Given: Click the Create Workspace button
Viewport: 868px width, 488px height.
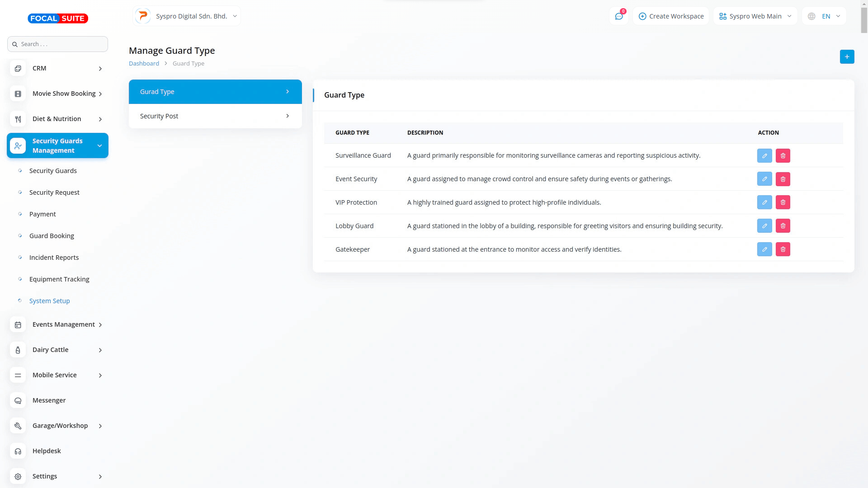Looking at the screenshot, I should click(671, 16).
